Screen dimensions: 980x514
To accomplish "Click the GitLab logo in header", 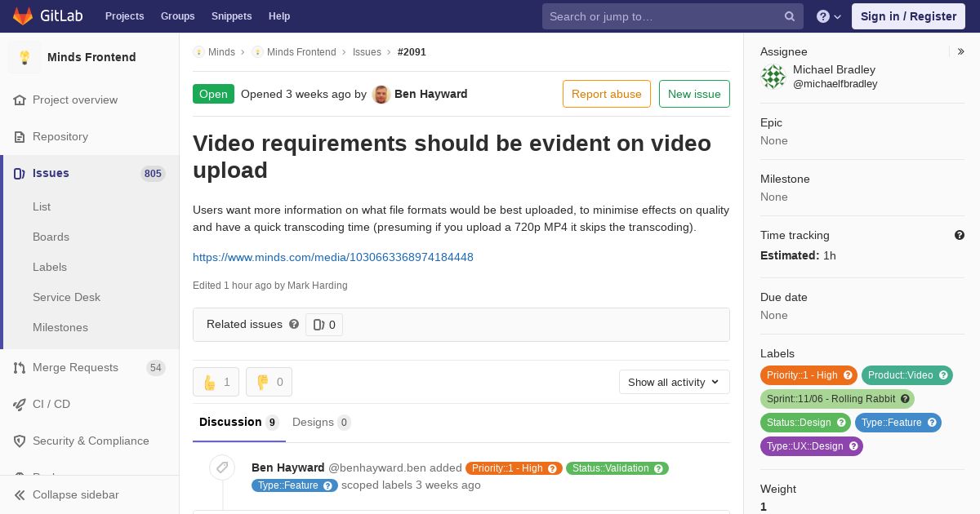I will tap(47, 16).
